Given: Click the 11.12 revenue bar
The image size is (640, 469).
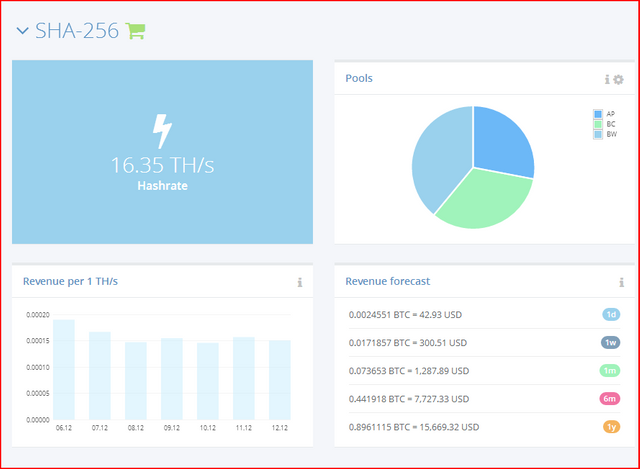Looking at the screenshot, I should 244,378.
